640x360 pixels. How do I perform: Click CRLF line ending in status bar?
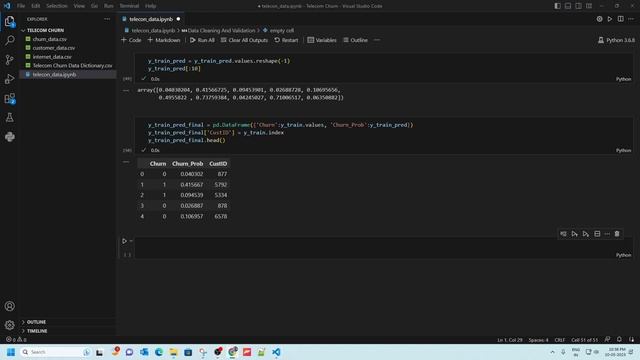tap(560, 340)
